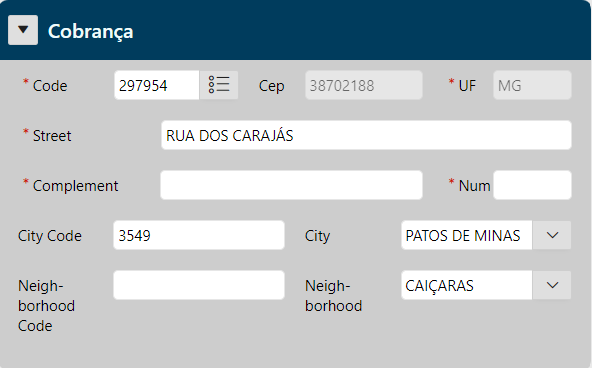
Task: Click the Code input field showing 297954
Action: [157, 85]
